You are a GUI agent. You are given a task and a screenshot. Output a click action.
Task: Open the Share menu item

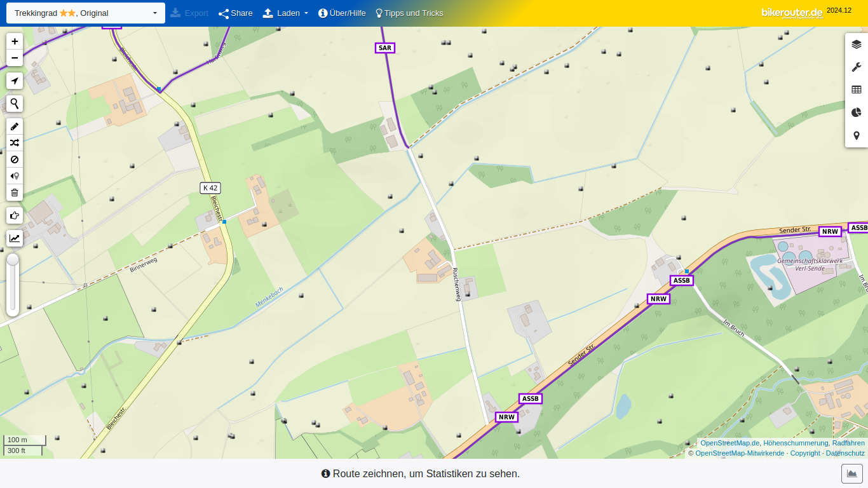click(x=235, y=13)
